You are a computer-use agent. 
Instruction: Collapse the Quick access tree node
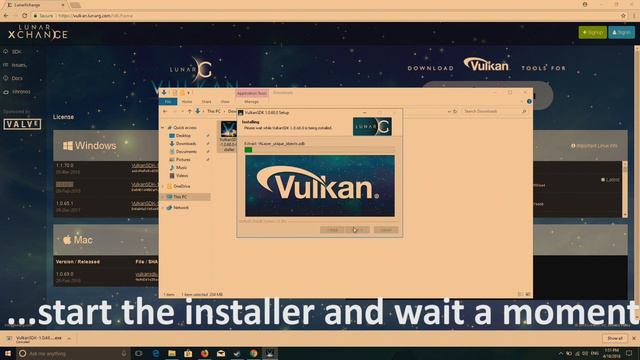[163, 128]
